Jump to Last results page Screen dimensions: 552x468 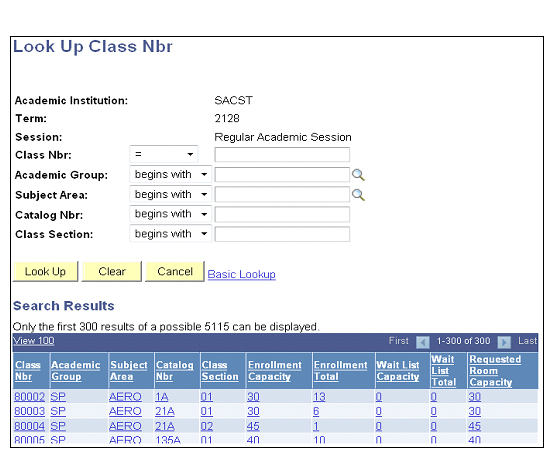tap(527, 341)
